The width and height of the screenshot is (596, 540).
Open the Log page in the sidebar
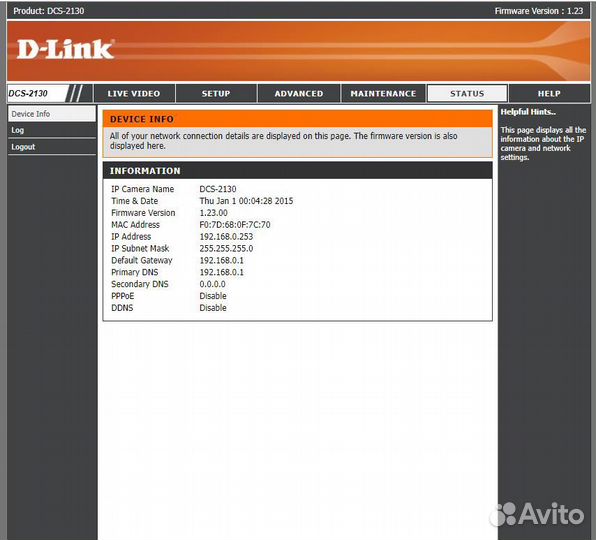tap(52, 130)
